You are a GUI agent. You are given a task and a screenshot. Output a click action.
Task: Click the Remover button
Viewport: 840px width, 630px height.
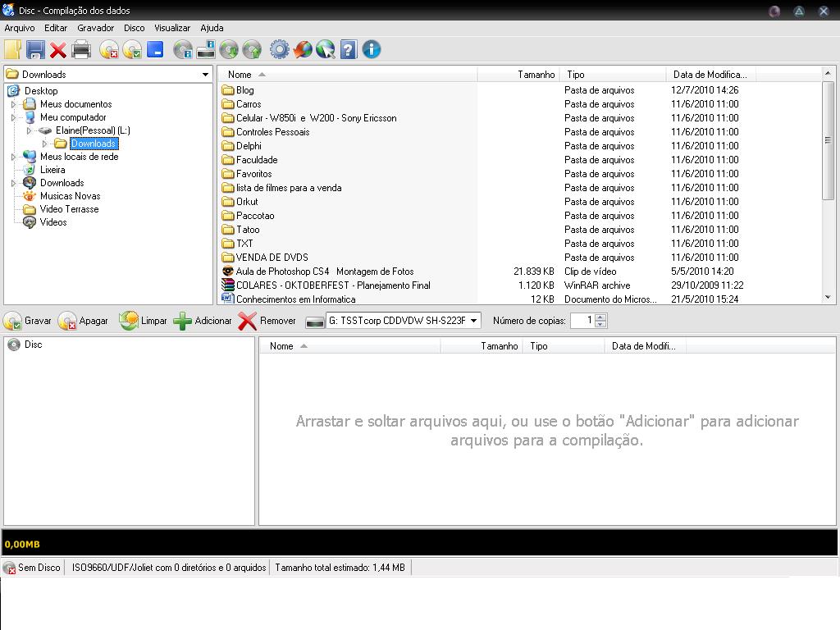[x=268, y=321]
